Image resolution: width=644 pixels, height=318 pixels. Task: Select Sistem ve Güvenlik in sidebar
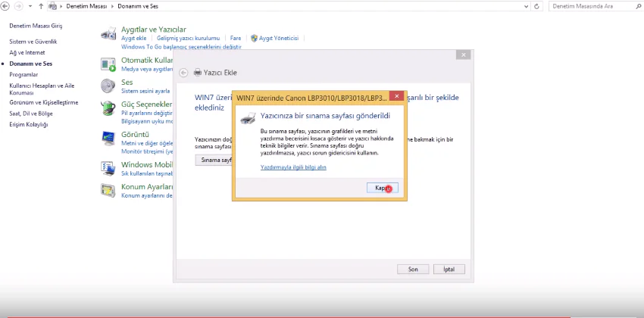click(33, 42)
